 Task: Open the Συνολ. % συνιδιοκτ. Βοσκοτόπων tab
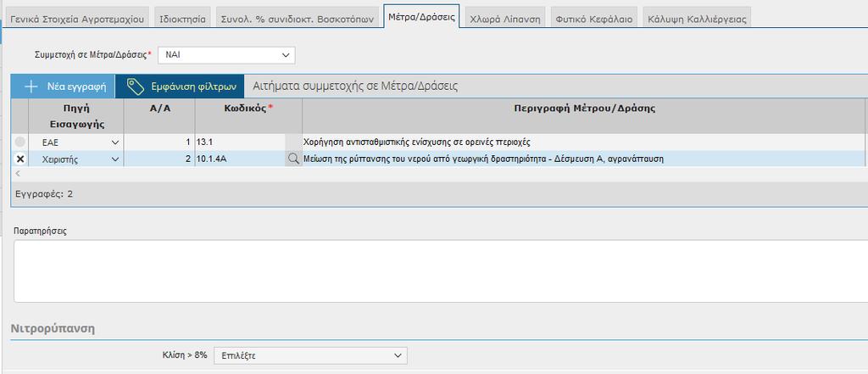[298, 19]
